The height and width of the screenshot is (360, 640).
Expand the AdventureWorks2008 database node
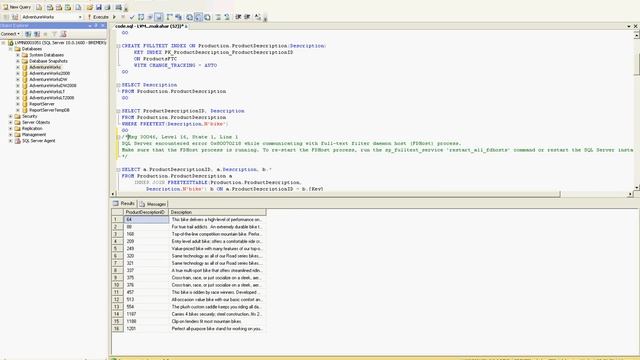(x=18, y=73)
